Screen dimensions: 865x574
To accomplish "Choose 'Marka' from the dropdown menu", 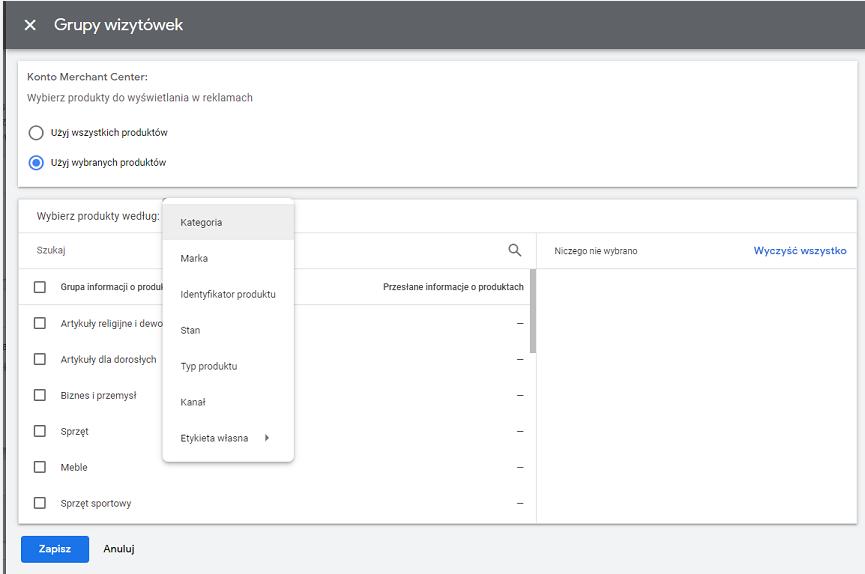I will pyautogui.click(x=194, y=259).
